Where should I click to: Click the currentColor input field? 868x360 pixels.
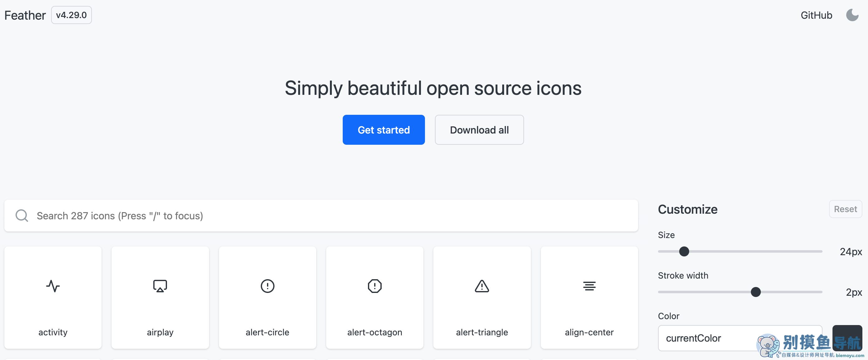pyautogui.click(x=740, y=338)
